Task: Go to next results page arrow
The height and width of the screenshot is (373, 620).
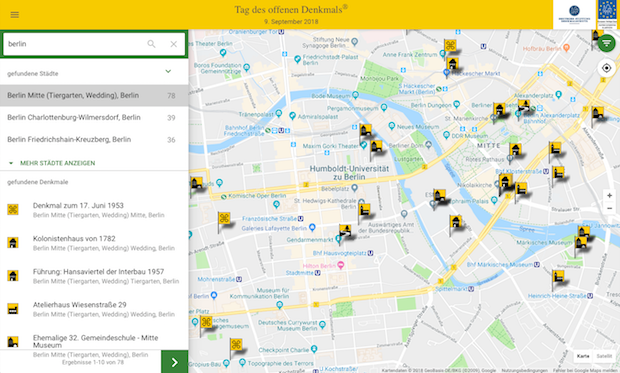Action: tap(174, 362)
